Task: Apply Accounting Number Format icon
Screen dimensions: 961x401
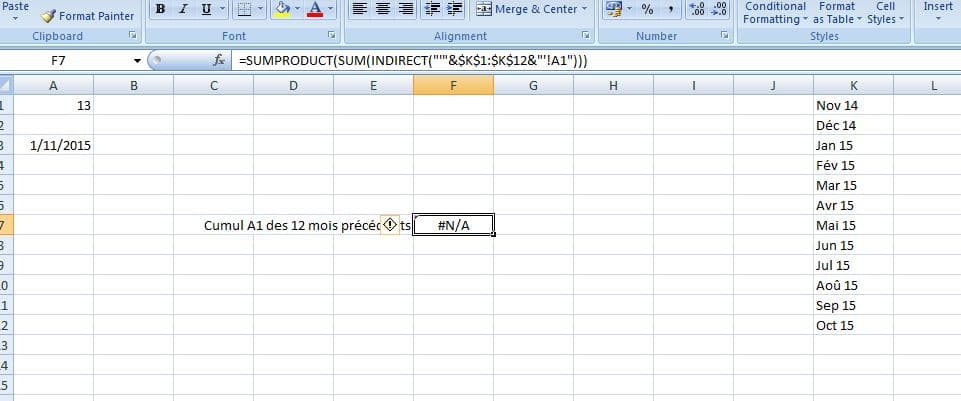Action: pos(612,9)
